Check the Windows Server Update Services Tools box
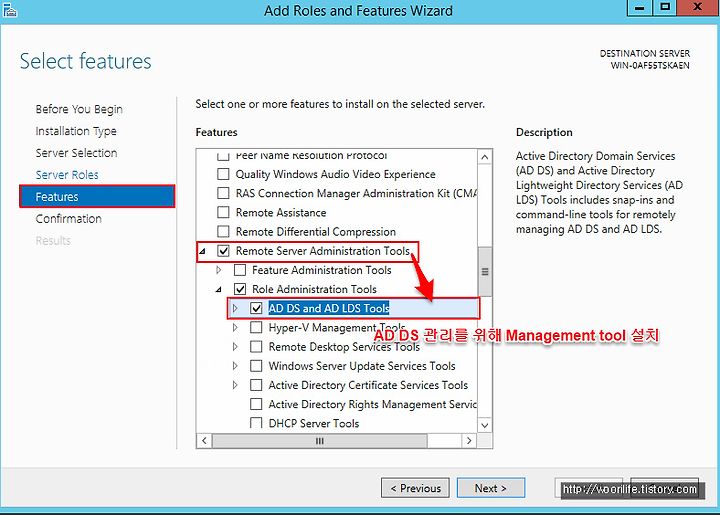Image resolution: width=720 pixels, height=515 pixels. 256,366
